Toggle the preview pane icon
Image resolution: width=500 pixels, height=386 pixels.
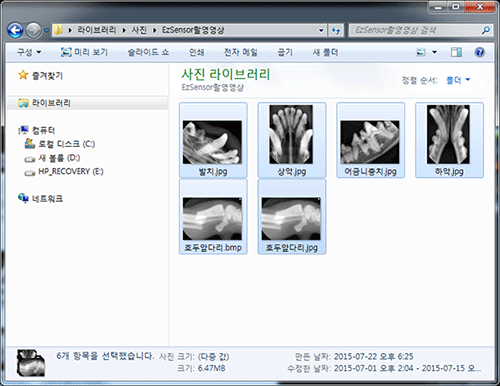456,52
